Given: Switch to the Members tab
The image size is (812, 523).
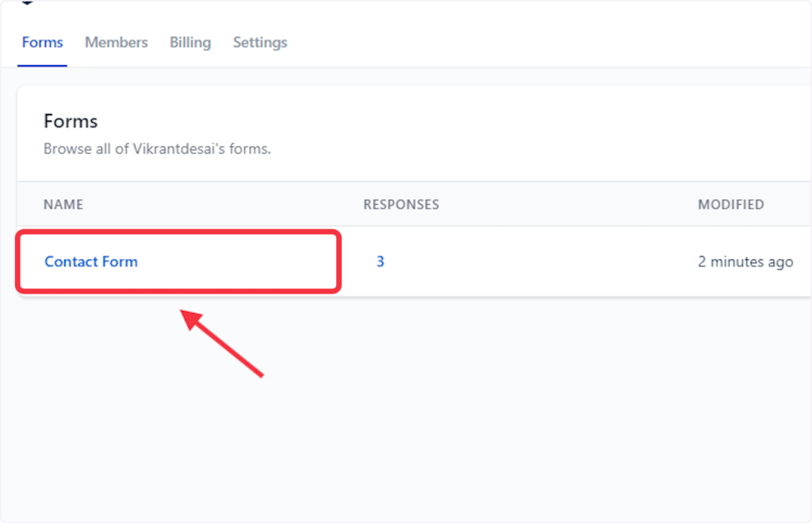Looking at the screenshot, I should click(117, 43).
